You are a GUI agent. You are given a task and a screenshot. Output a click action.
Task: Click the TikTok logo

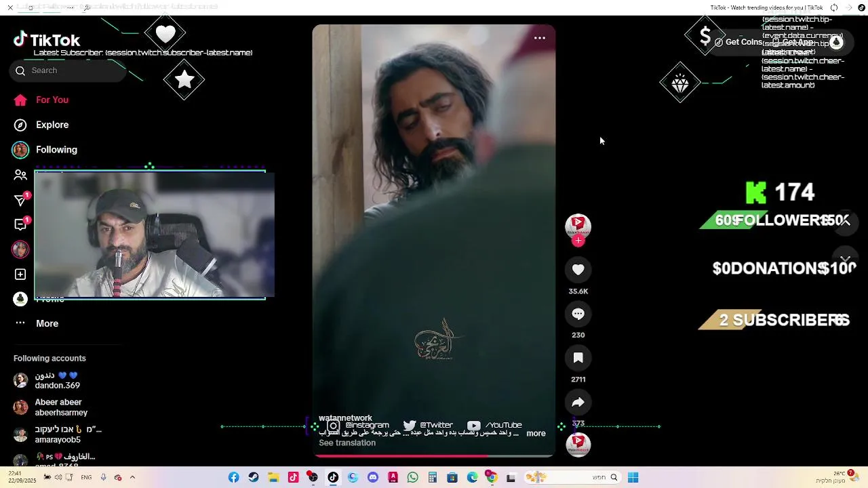point(47,40)
